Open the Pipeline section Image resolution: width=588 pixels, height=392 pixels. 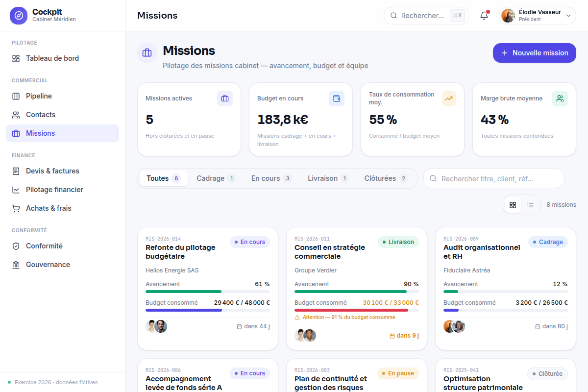62,96
